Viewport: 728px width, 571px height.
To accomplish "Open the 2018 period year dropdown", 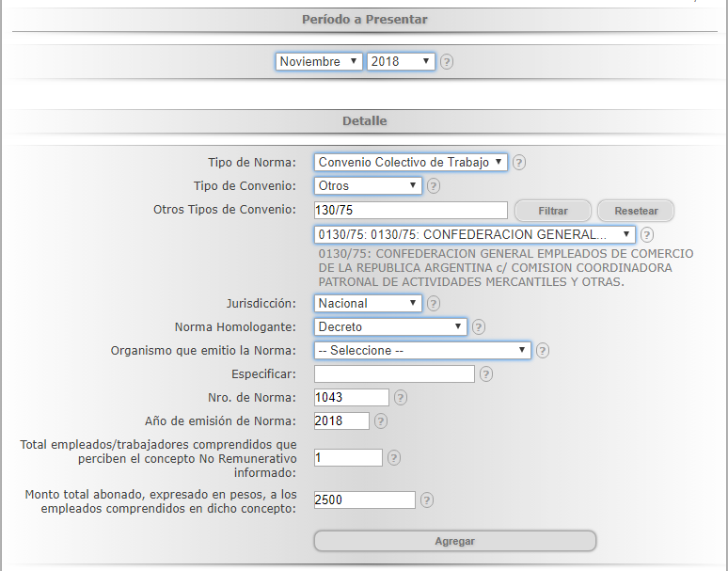I will pos(400,61).
